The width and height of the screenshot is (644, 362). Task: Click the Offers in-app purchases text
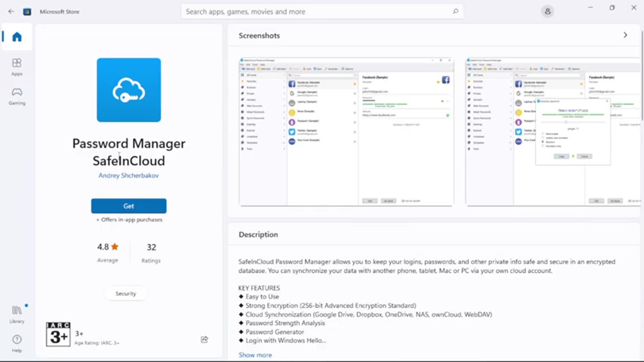[129, 220]
